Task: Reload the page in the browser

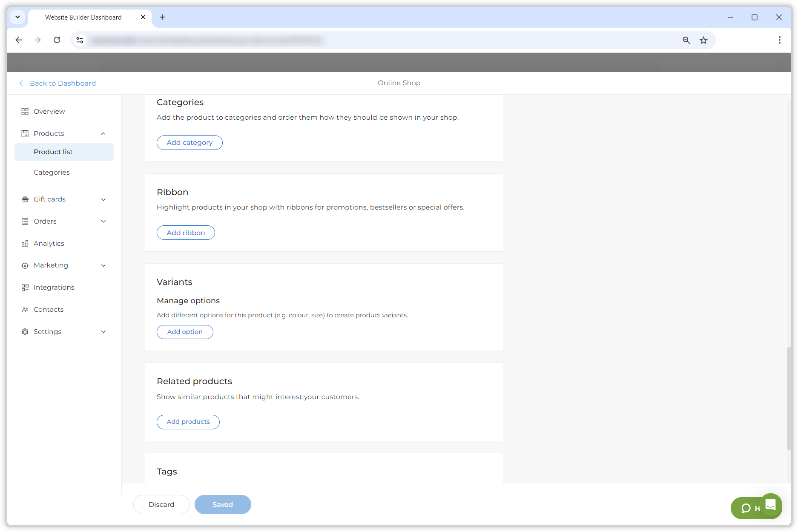Action: pos(57,40)
